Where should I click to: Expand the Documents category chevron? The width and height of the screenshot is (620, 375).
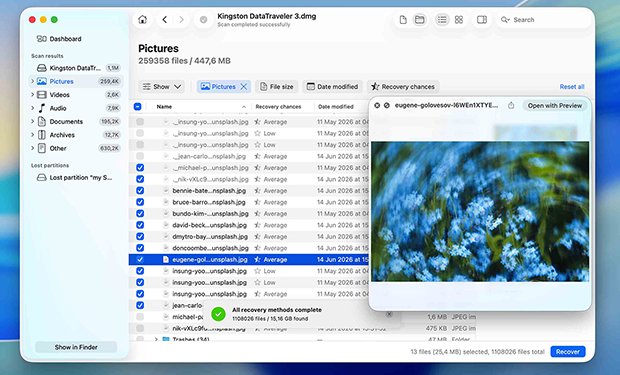point(32,121)
